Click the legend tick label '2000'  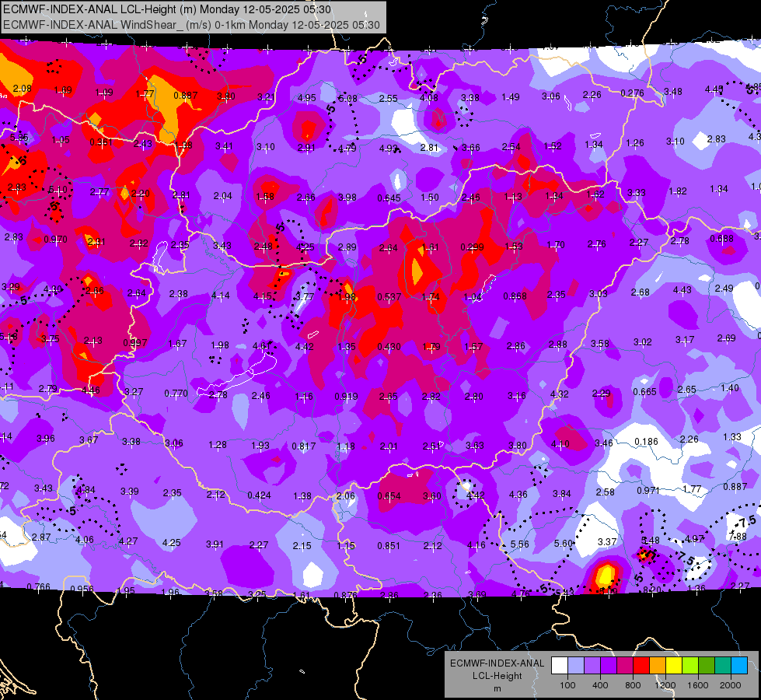[731, 685]
